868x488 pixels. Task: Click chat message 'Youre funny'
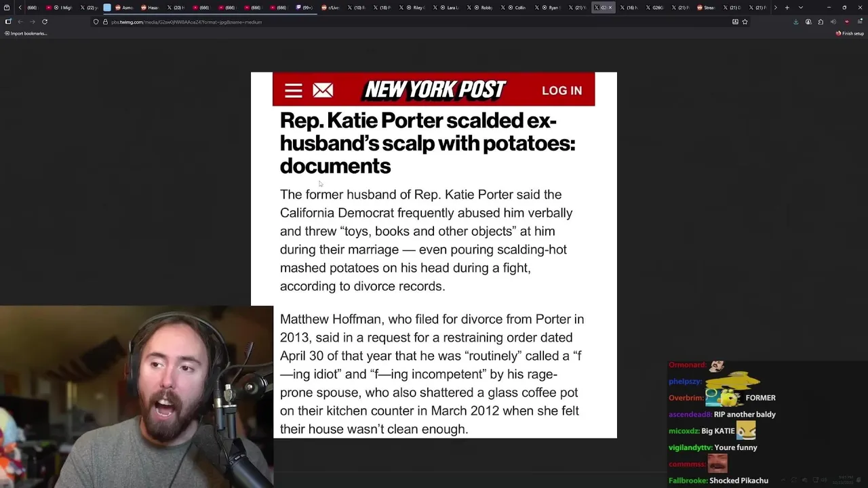click(x=736, y=447)
